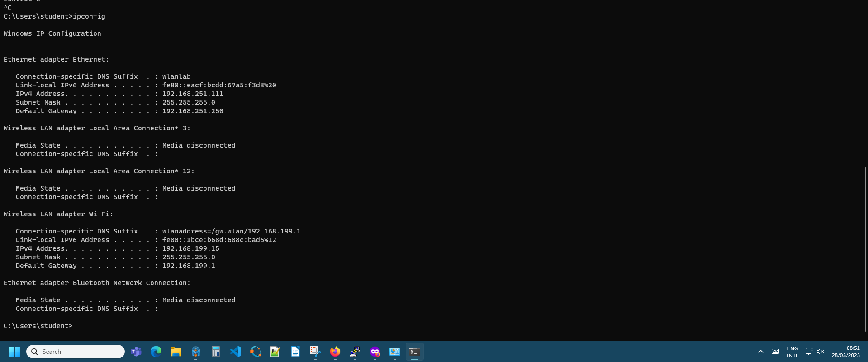Click the muted volume tray icon
This screenshot has width=868, height=362.
coord(821,352)
